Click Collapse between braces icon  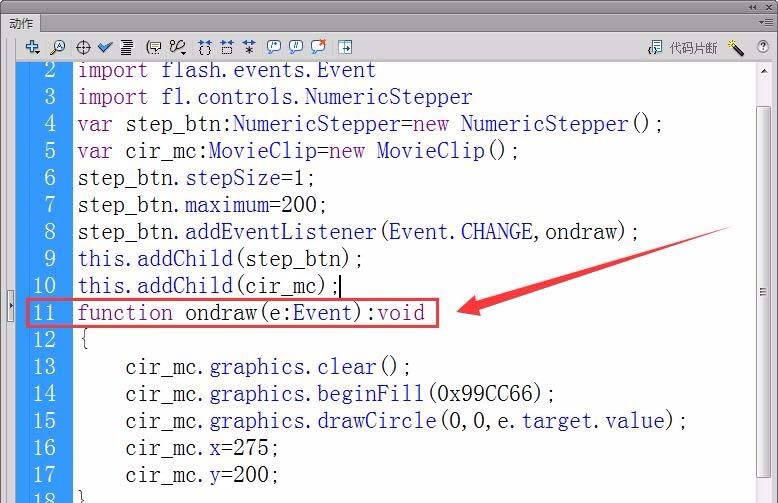pos(204,47)
